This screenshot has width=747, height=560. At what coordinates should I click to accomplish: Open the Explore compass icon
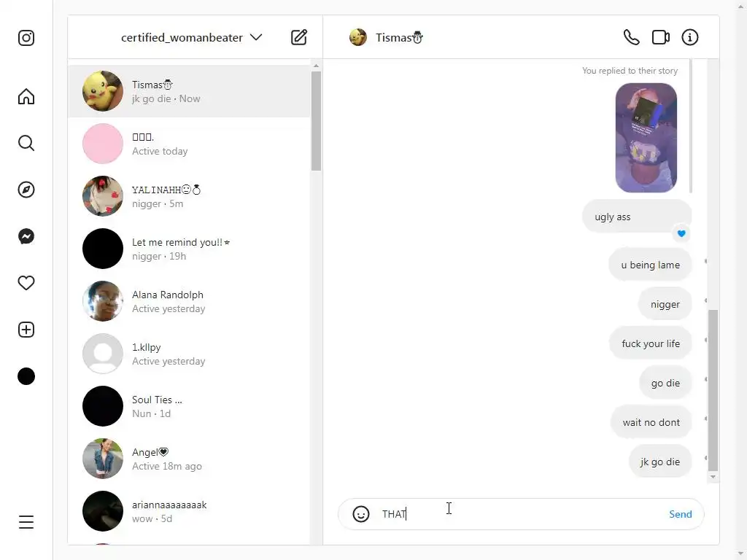pyautogui.click(x=26, y=190)
